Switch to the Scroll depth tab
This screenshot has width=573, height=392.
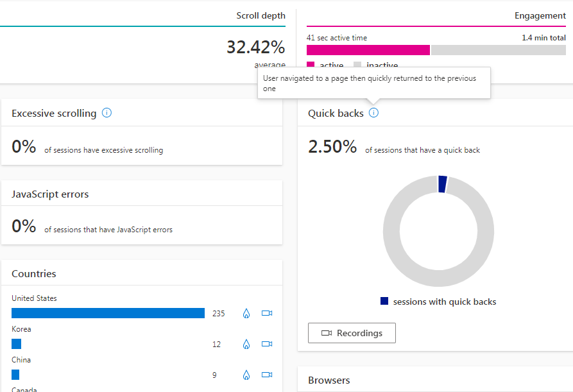tap(261, 15)
